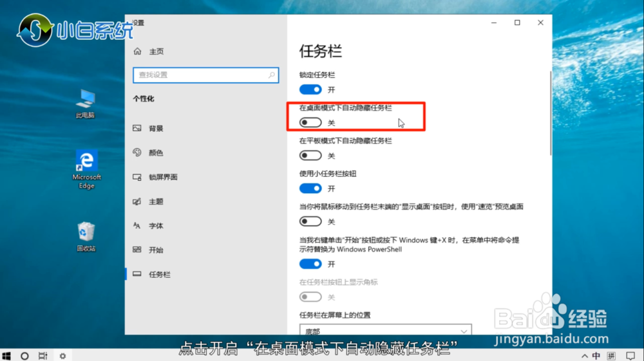Click the settings page vertical scrollbar
This screenshot has width=644, height=361.
tap(551, 113)
